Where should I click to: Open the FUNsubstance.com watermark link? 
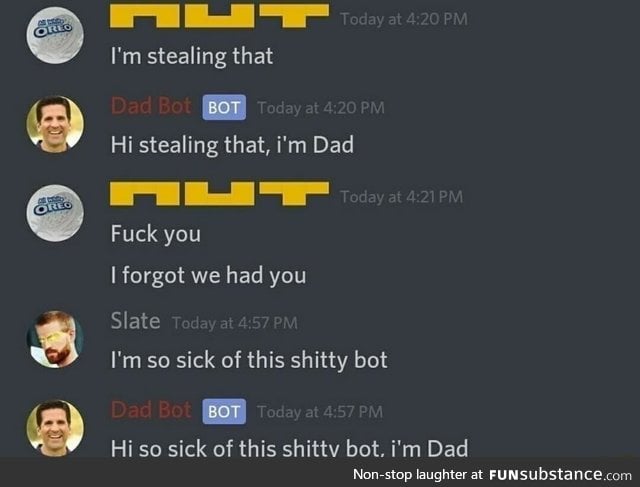pyautogui.click(x=560, y=475)
